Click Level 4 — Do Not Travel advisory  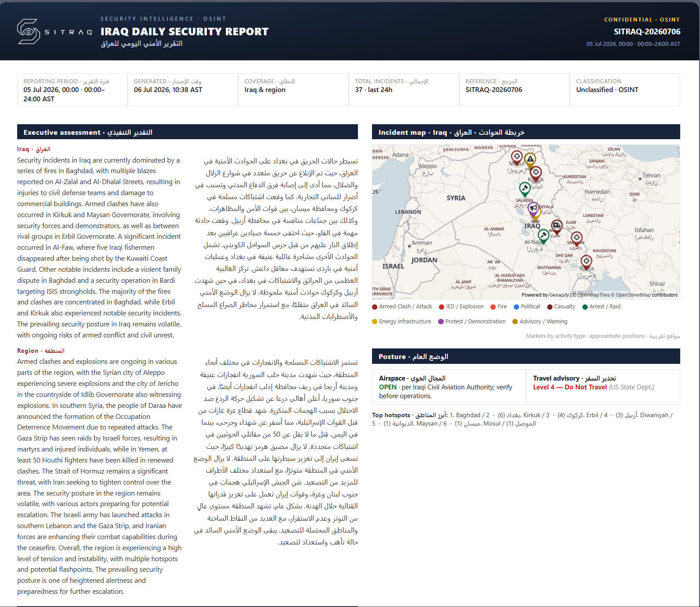point(570,387)
